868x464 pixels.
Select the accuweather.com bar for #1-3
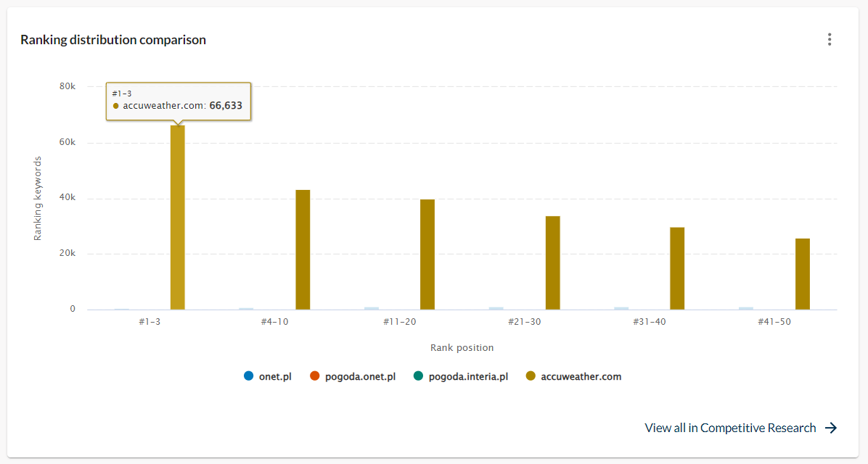pos(178,217)
